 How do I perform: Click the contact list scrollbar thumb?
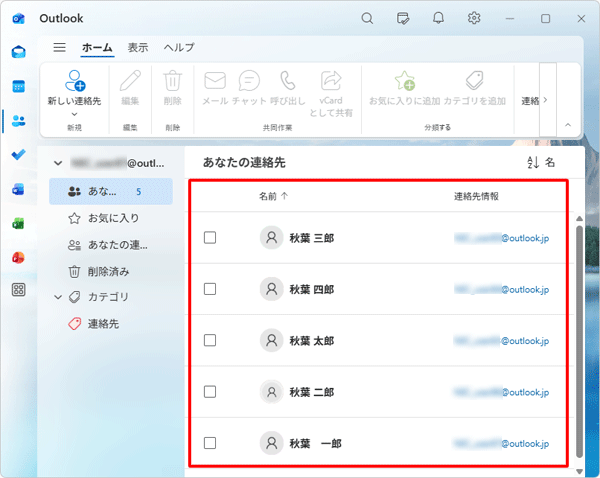579,342
